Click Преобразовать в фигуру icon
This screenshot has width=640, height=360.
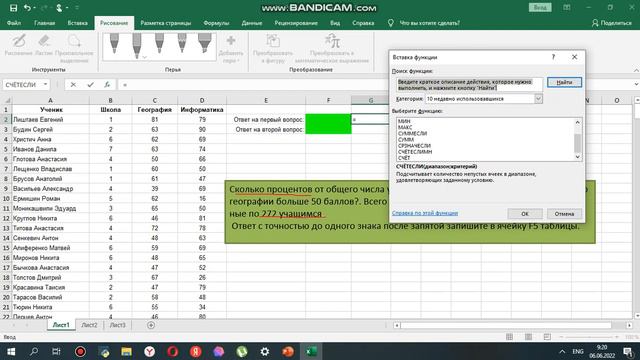[273, 40]
